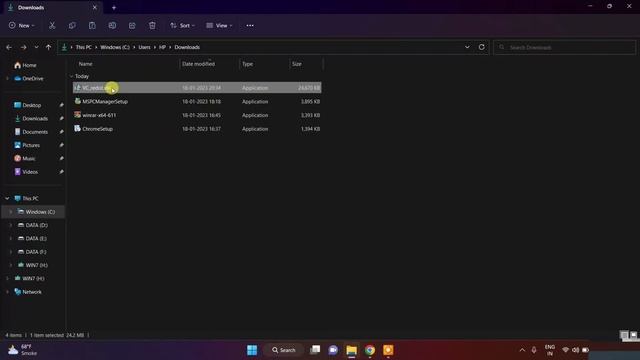This screenshot has width=640, height=360.
Task: Sort by Date modified column header
Action: point(198,64)
